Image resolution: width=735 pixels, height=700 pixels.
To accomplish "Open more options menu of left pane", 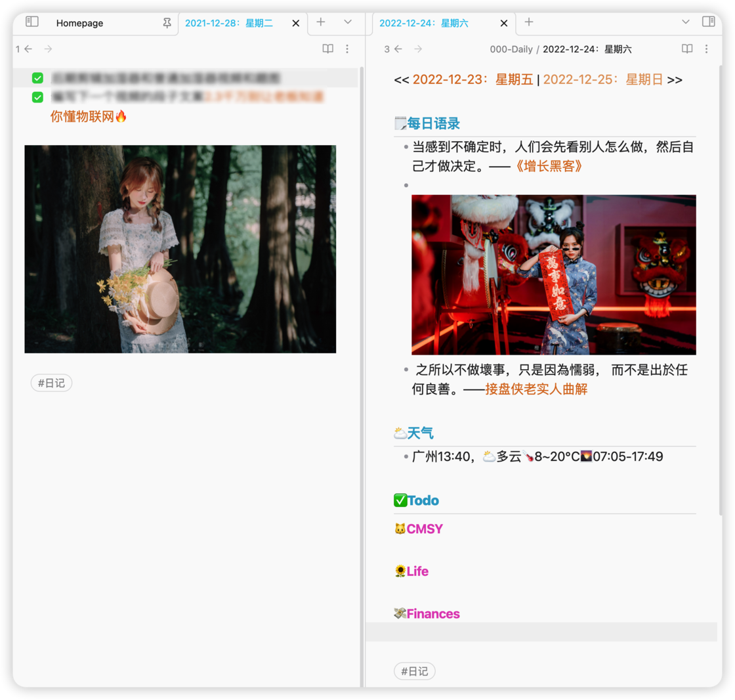I will (346, 49).
